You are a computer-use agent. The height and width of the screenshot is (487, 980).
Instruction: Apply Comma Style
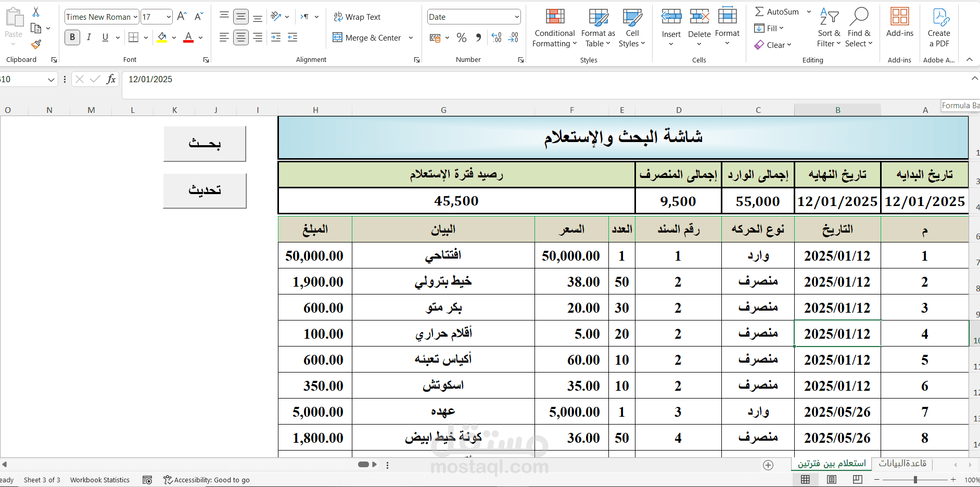(478, 37)
